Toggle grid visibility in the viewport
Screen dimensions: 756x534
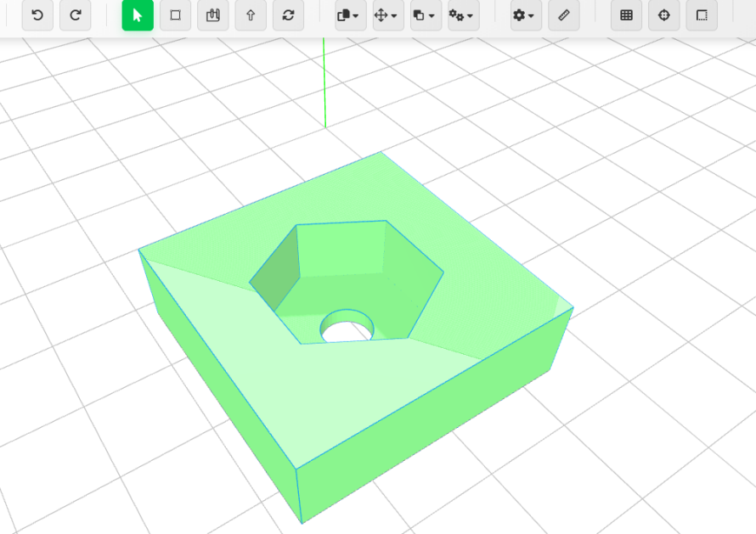coord(626,16)
